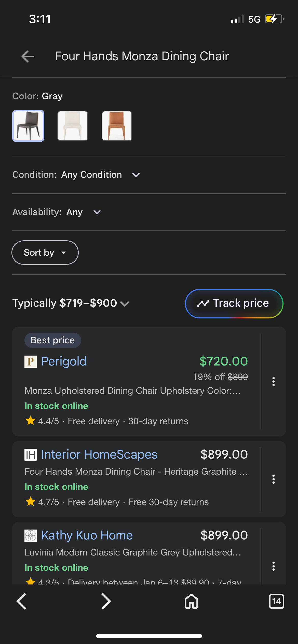Screen dimensions: 298x644
Task: Open the Interior HomeScapes store link
Action: click(x=99, y=455)
